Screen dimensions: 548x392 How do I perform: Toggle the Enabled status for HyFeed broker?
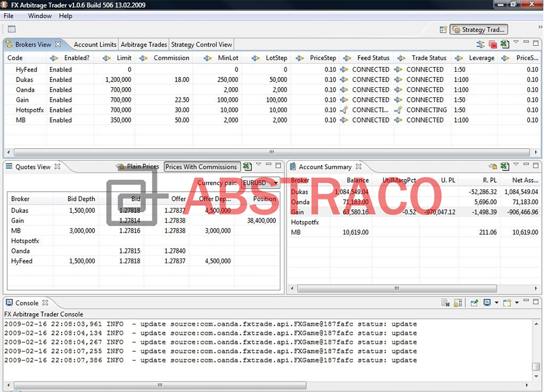point(61,69)
